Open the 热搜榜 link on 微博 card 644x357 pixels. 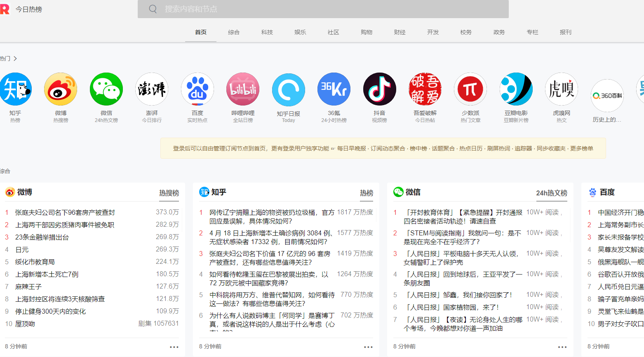click(x=169, y=193)
